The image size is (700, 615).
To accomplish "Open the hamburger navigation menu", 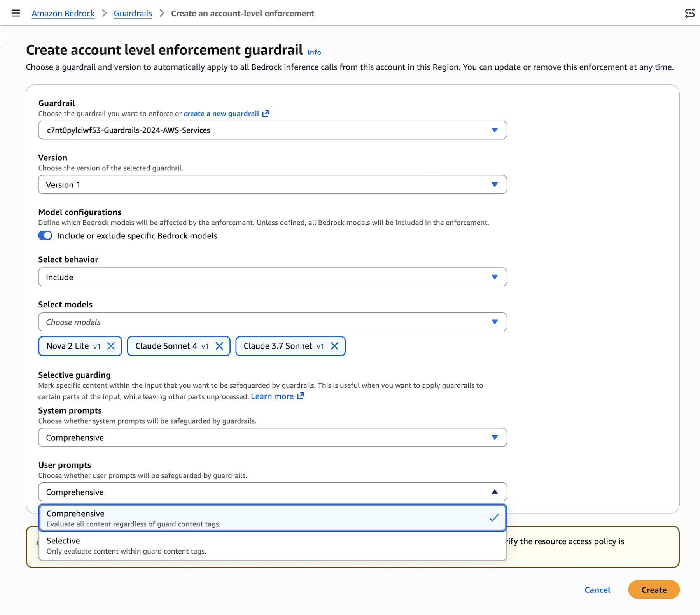I will click(x=16, y=13).
